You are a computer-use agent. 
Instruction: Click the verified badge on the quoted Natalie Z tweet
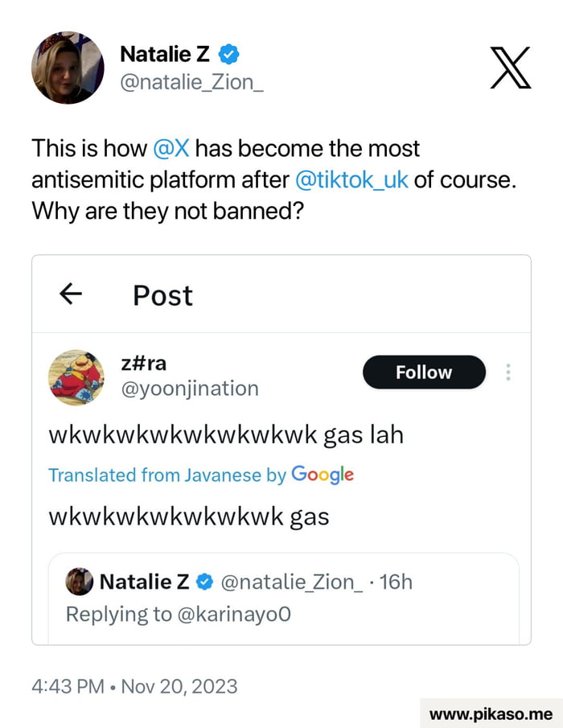204,581
